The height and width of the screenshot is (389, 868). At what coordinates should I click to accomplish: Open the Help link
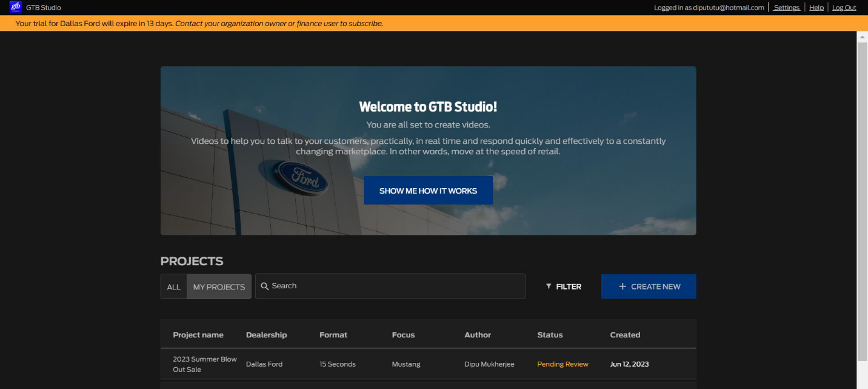click(816, 7)
